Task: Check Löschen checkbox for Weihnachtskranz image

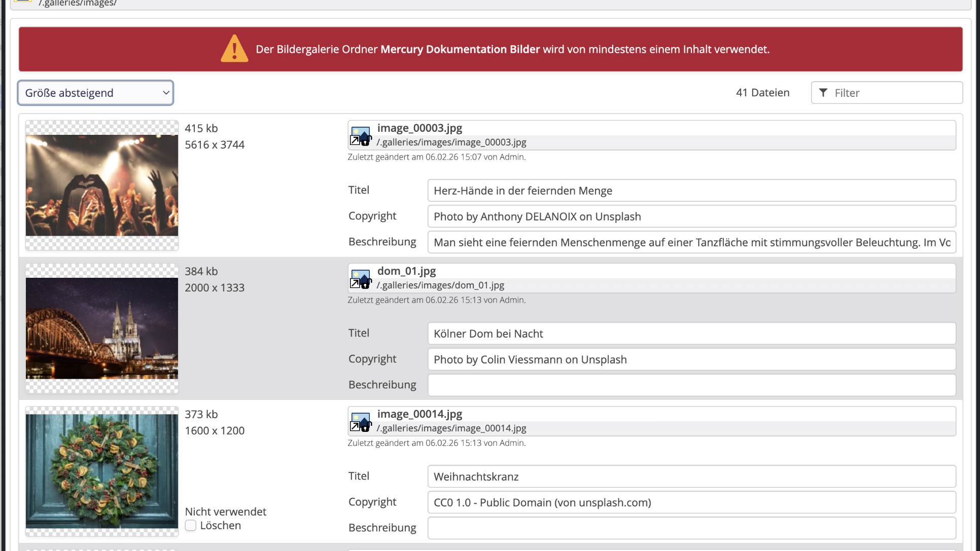Action: [191, 526]
